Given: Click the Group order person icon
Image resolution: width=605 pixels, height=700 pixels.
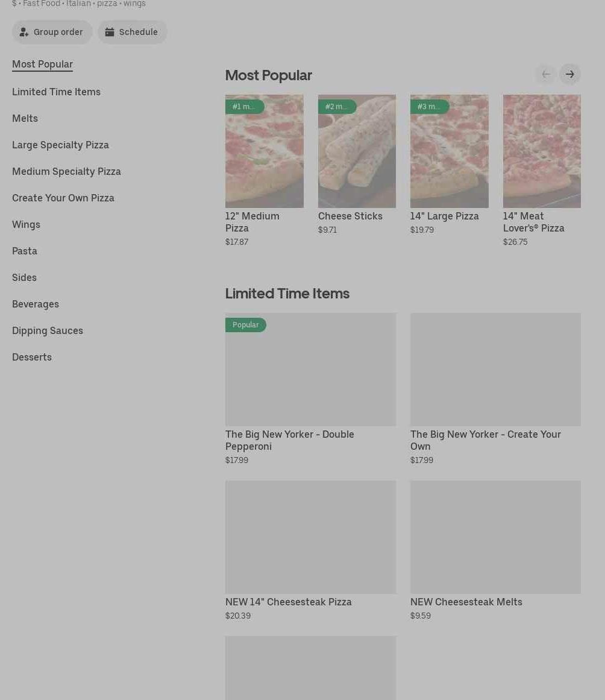Looking at the screenshot, I should (24, 33).
